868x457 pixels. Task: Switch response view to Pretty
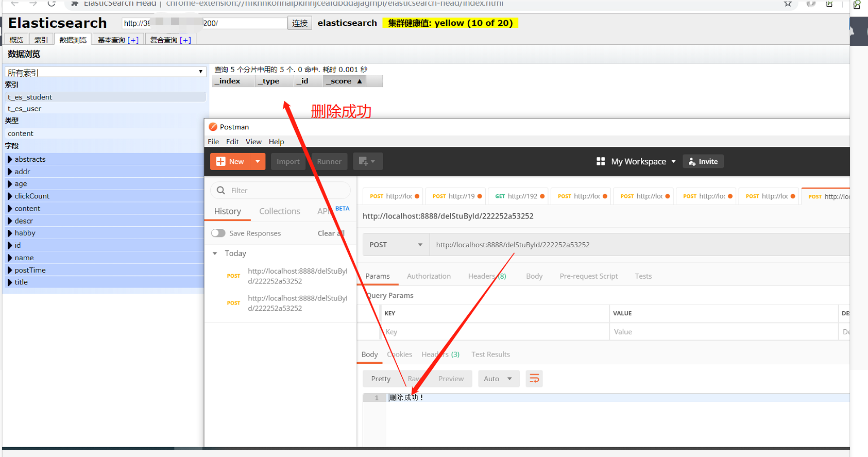click(381, 379)
